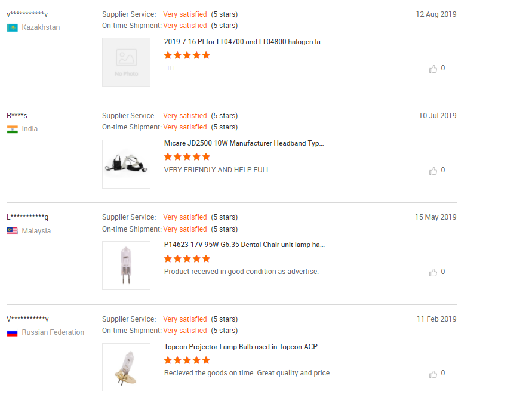Image resolution: width=532 pixels, height=407 pixels.
Task: Click the 'No Photo' placeholder thumbnail
Action: (x=126, y=62)
